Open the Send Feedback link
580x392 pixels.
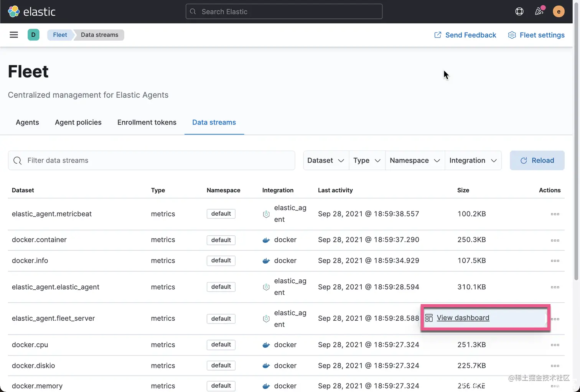465,35
